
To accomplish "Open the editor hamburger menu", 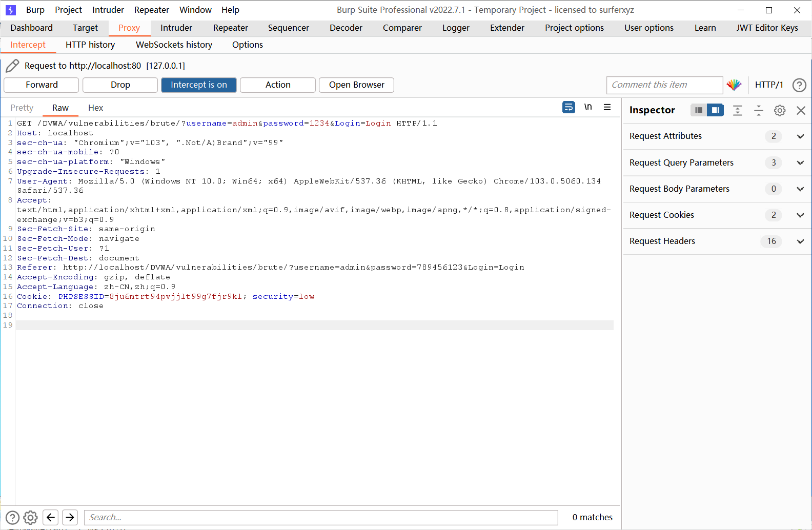I will tap(607, 107).
